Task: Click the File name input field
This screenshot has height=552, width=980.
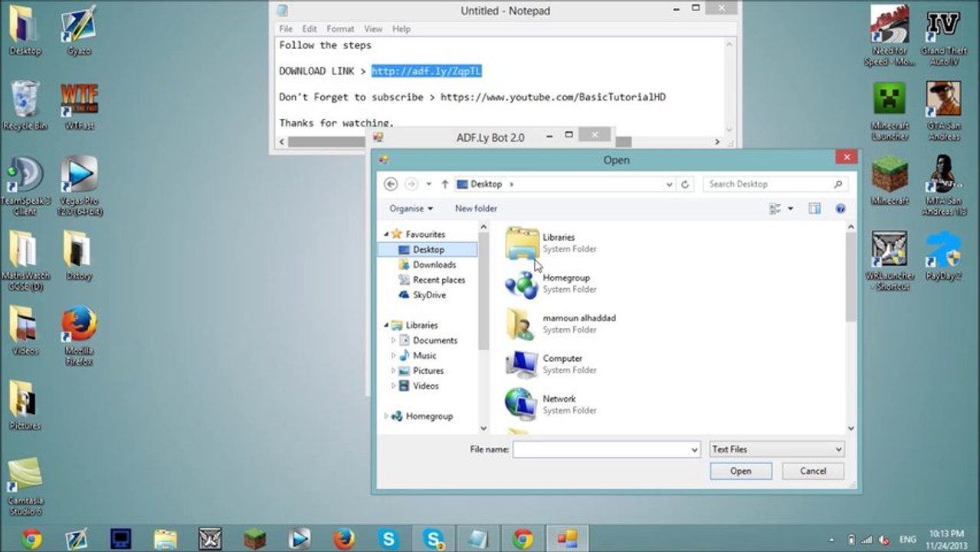Action: point(601,450)
